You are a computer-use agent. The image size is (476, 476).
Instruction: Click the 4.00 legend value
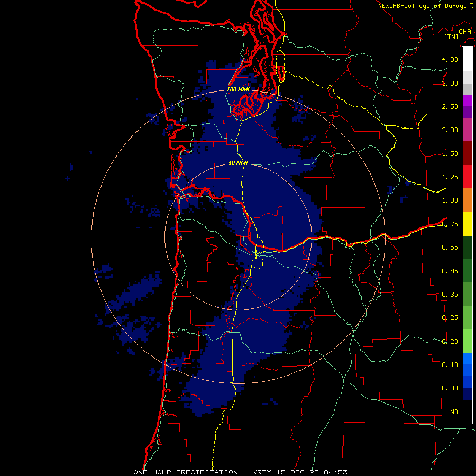450,59
